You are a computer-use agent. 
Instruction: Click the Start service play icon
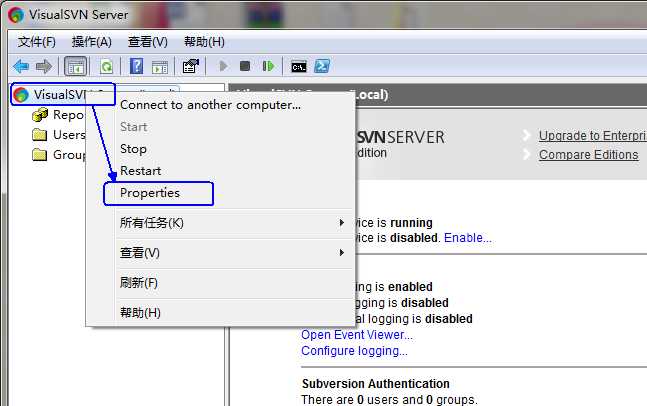click(x=223, y=66)
